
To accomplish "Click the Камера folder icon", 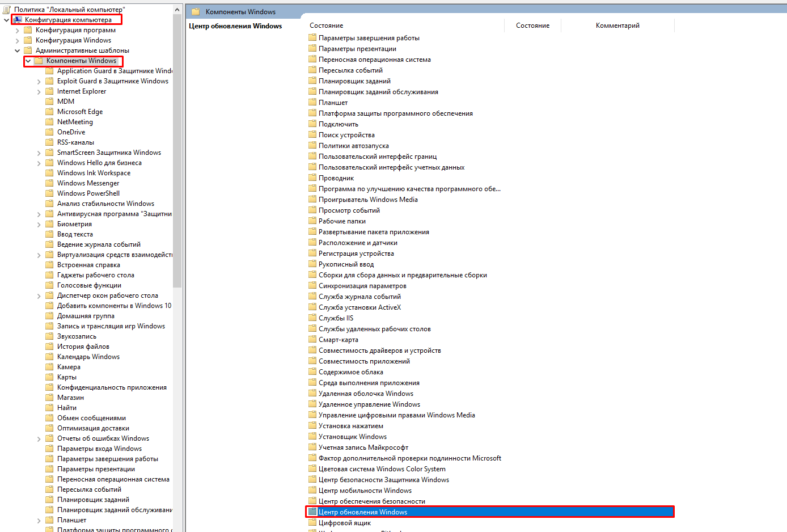I will coord(49,367).
